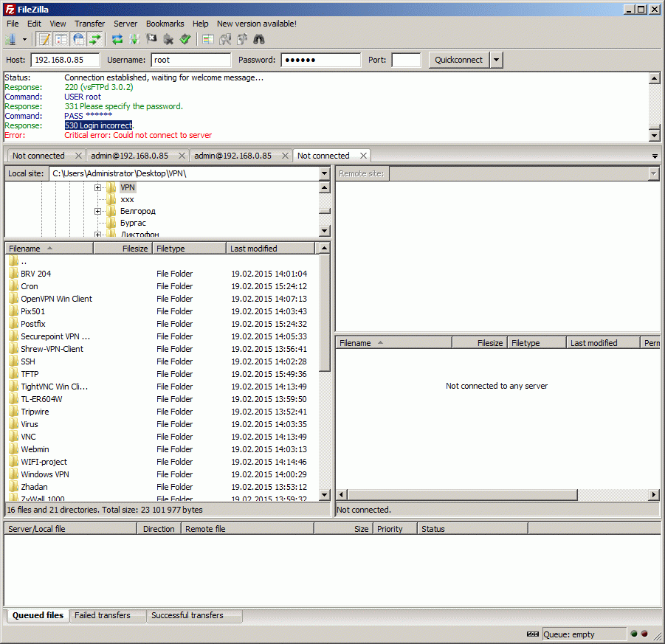
Task: Select the Бургас folder in tree
Action: (x=133, y=223)
